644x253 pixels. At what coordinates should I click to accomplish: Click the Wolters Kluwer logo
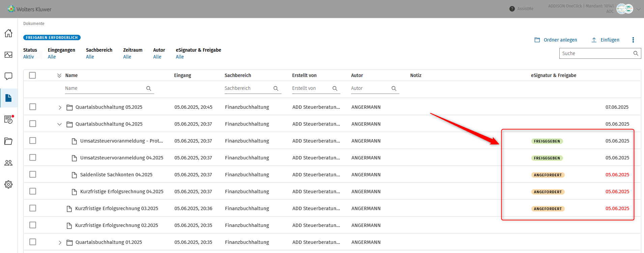point(30,9)
